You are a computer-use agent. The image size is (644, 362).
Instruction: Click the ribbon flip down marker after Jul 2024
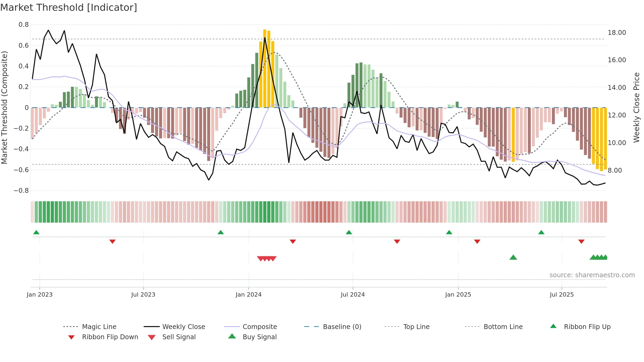coord(397,242)
